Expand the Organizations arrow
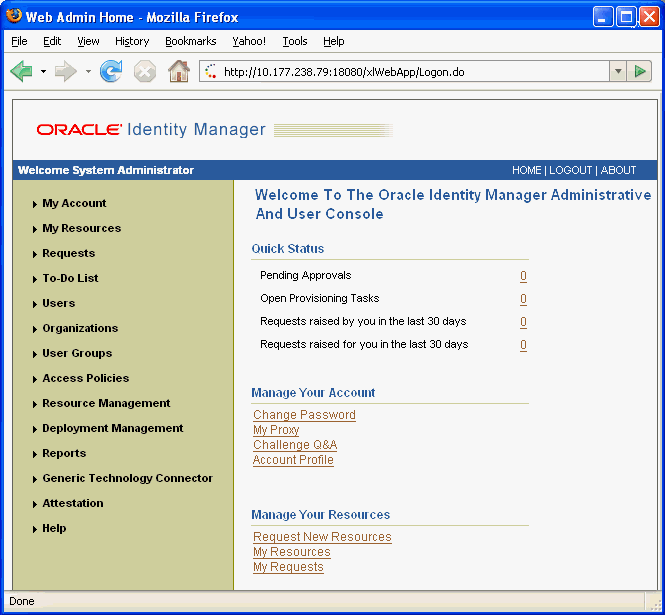The width and height of the screenshot is (665, 615). tap(35, 330)
